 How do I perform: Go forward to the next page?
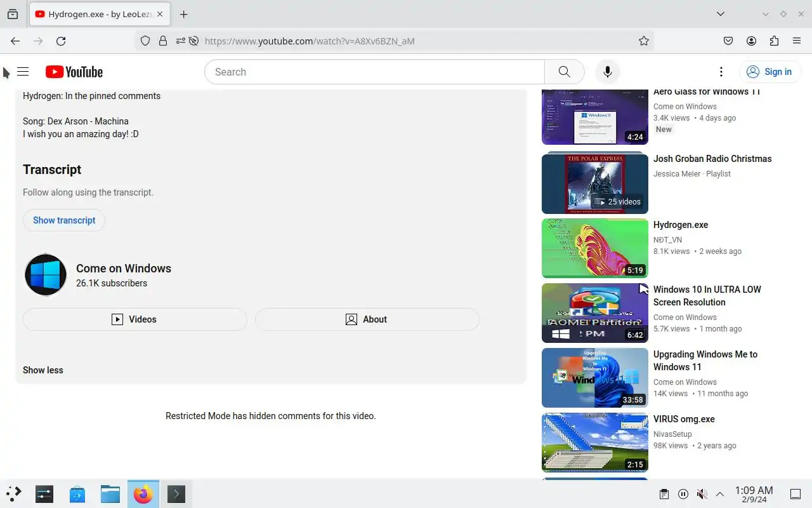coord(38,41)
